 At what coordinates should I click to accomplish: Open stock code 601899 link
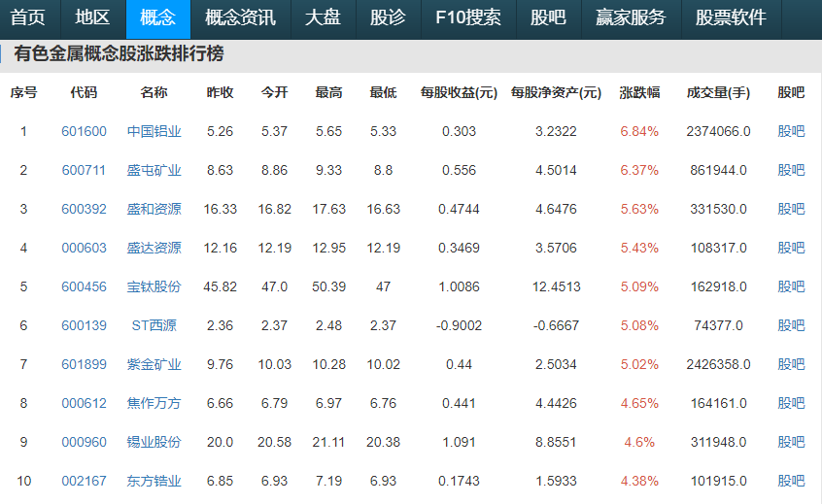click(x=84, y=364)
